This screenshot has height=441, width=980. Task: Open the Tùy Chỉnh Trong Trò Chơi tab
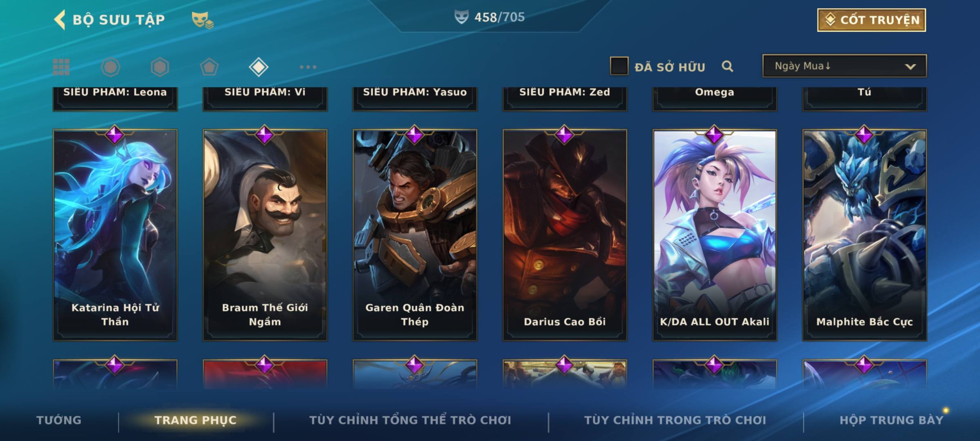pos(675,420)
